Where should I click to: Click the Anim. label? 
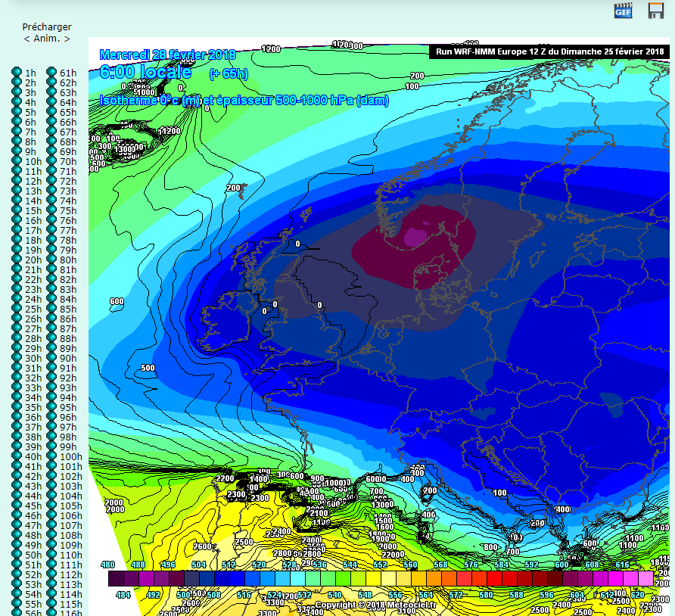(47, 39)
